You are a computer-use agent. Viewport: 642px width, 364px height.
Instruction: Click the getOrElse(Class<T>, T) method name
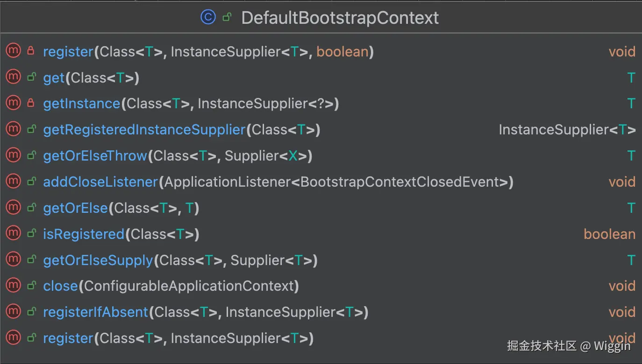75,208
